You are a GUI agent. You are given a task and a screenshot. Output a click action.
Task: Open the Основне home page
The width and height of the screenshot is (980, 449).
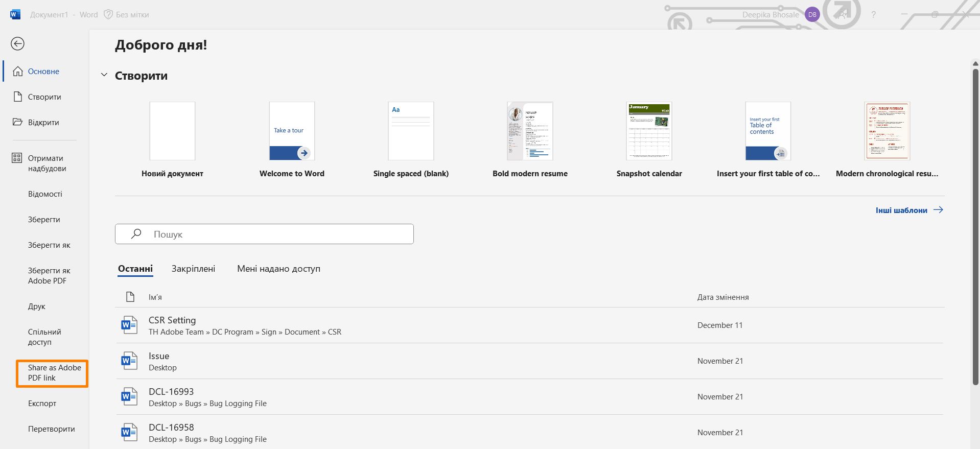(x=44, y=72)
